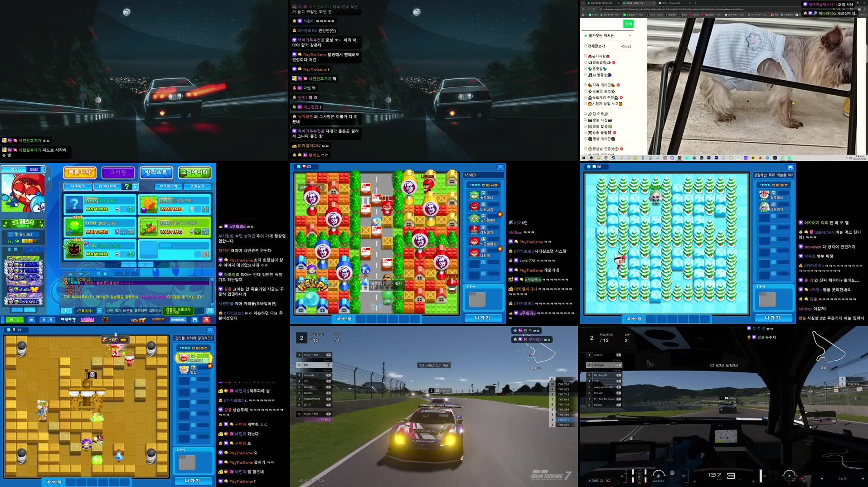The image size is (868, 487).
Task: Go to previous room list page
Action: [128, 264]
